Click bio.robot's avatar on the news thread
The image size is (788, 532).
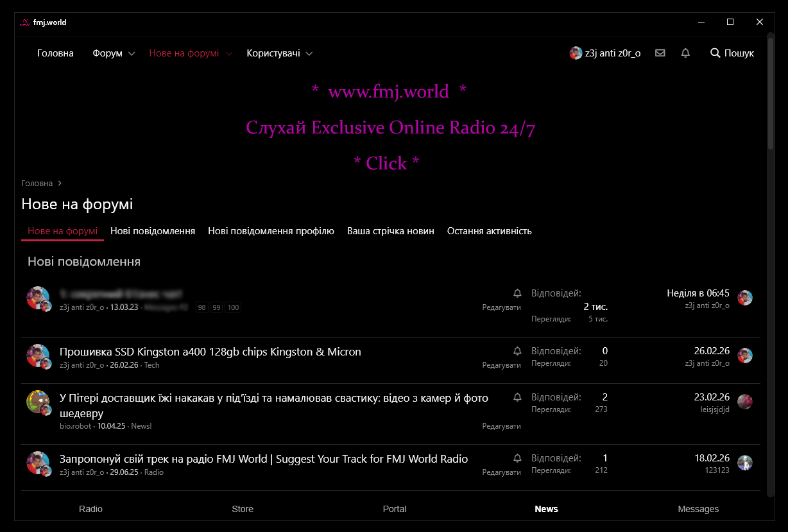click(x=38, y=402)
